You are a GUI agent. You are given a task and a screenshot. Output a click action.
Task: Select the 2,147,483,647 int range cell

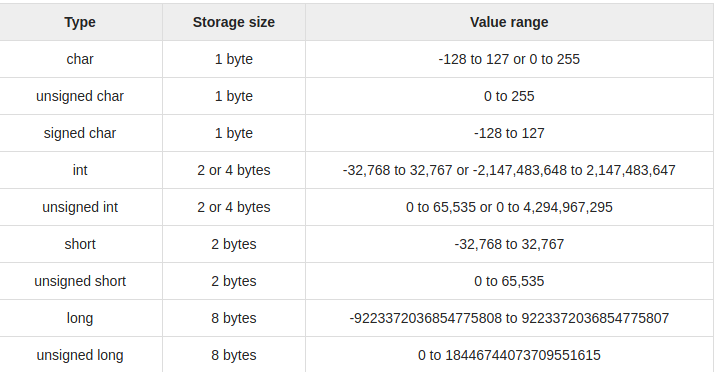point(509,170)
